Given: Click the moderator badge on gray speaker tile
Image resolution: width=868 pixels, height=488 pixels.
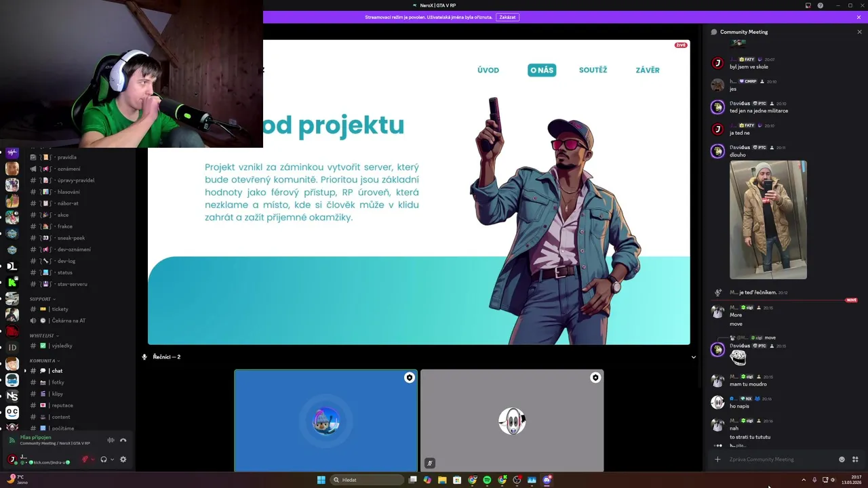Looking at the screenshot, I should coord(595,378).
